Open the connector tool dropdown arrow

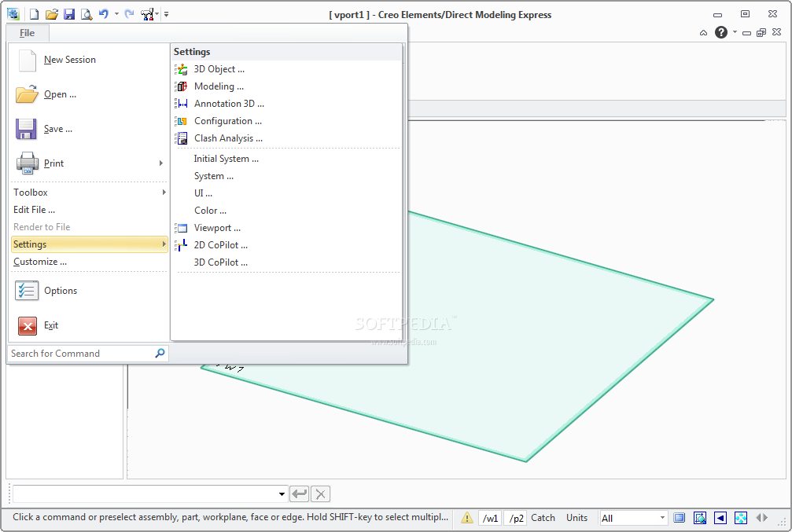[x=157, y=14]
